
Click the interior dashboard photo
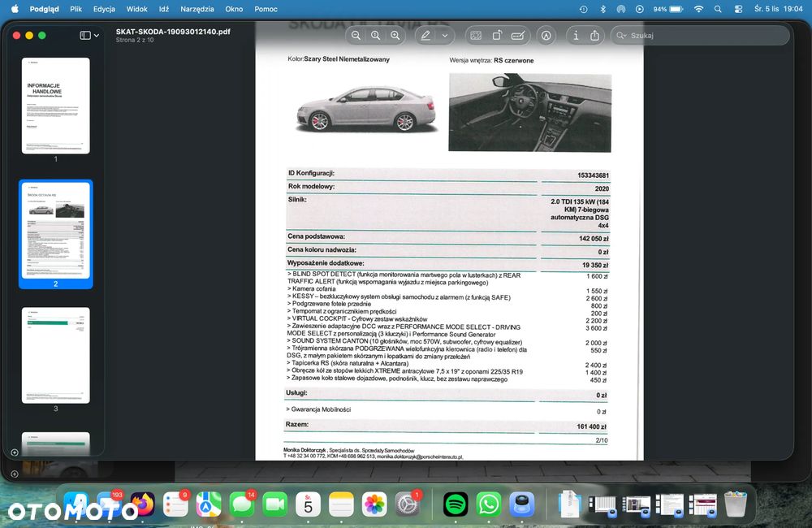[529, 112]
